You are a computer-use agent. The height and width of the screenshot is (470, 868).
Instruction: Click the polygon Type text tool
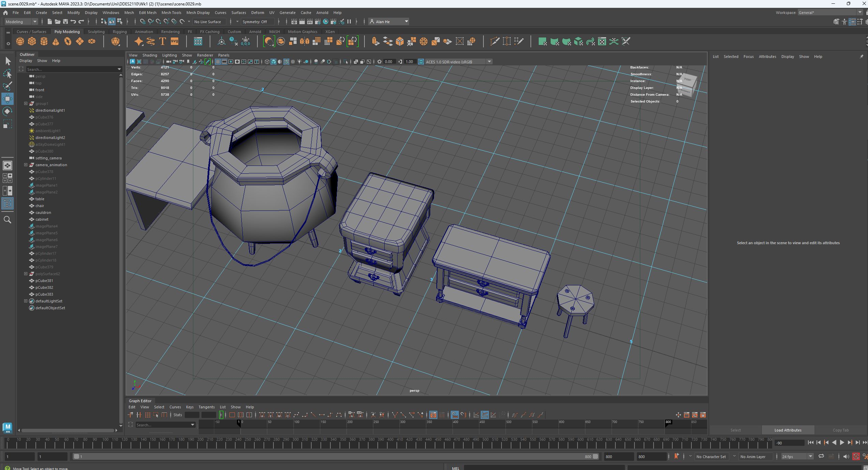coord(163,42)
